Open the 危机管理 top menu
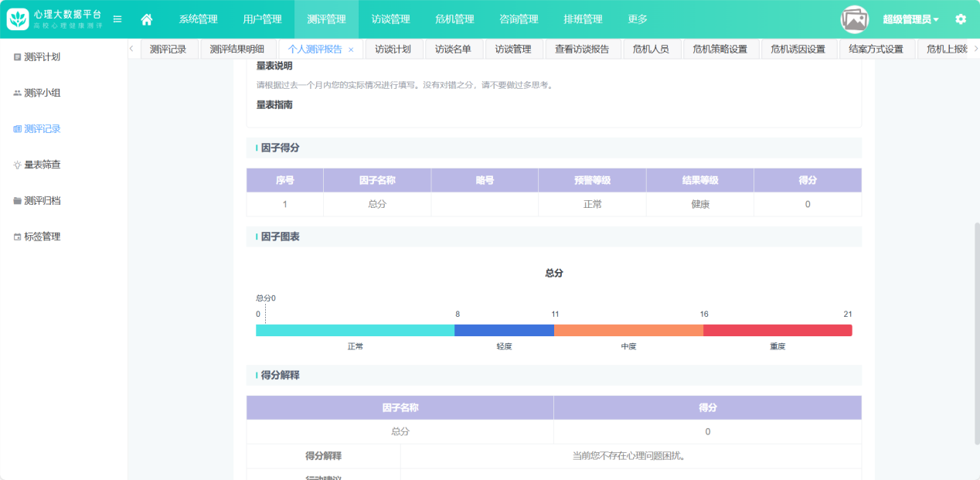The height and width of the screenshot is (480, 980). coord(454,19)
